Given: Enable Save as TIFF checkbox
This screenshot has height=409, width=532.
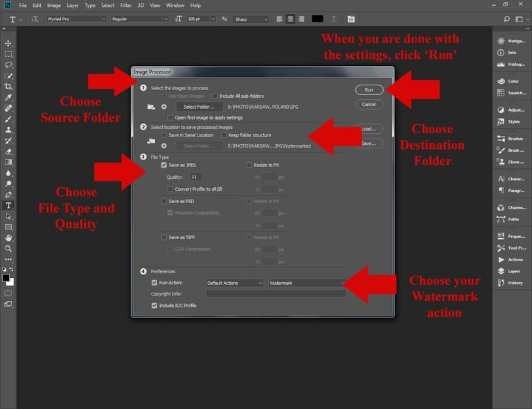Looking at the screenshot, I should (164, 237).
